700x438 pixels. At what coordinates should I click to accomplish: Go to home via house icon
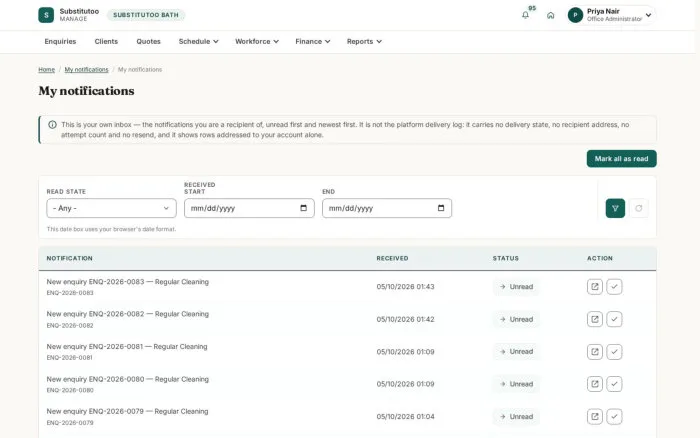point(550,15)
